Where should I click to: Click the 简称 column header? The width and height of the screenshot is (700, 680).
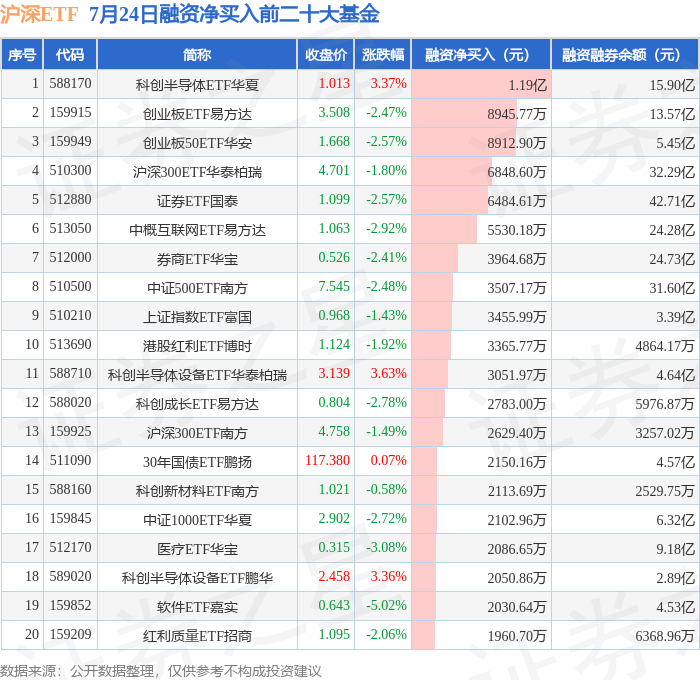click(197, 54)
